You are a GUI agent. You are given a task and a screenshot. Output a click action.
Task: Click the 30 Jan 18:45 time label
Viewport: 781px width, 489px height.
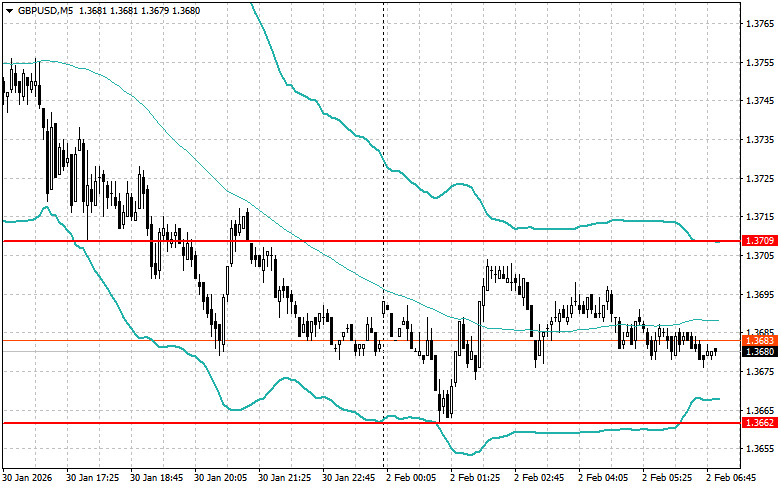pos(156,478)
